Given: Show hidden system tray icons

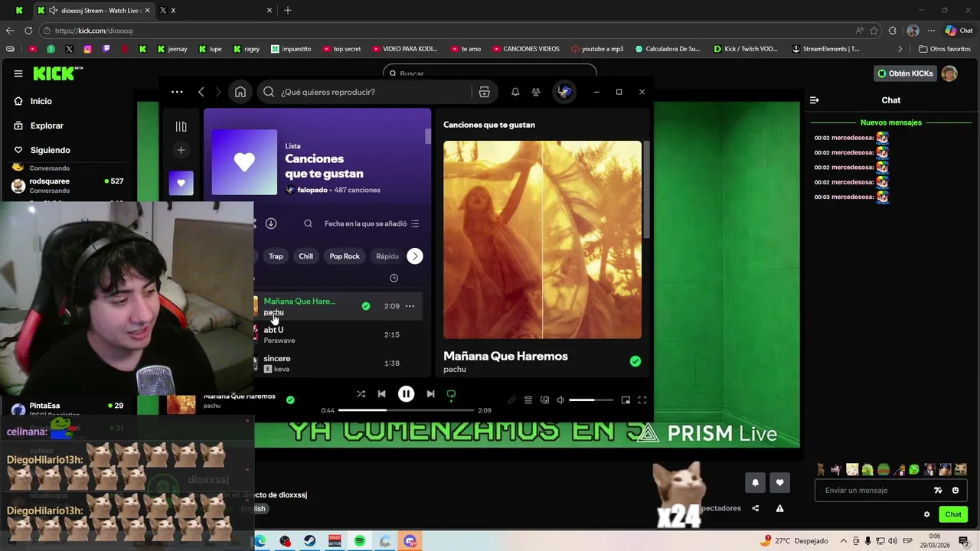Looking at the screenshot, I should point(844,541).
